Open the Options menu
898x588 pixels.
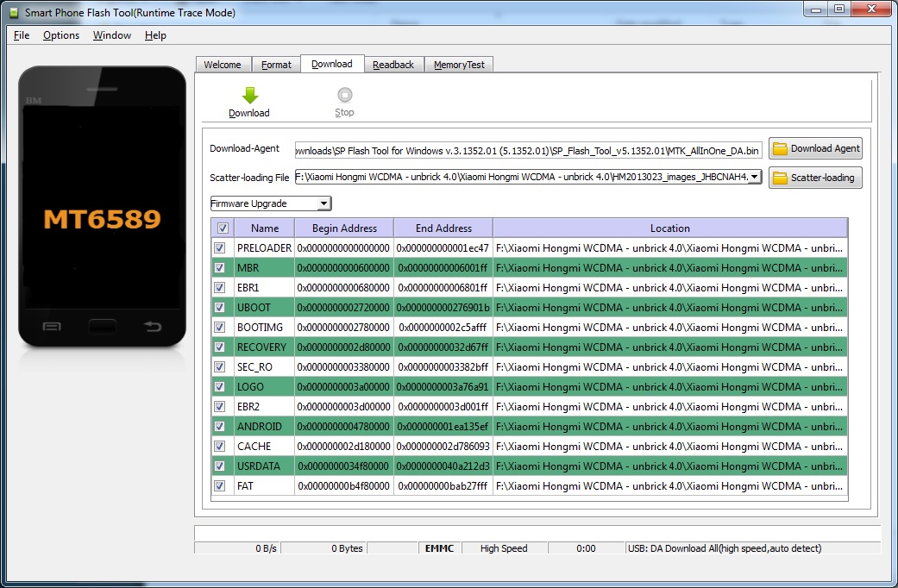click(x=61, y=35)
